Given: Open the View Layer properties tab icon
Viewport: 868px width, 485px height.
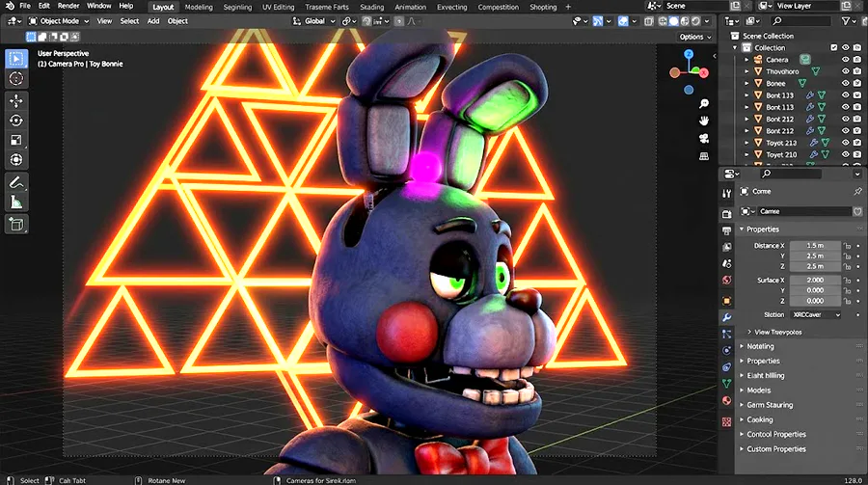Looking at the screenshot, I should tap(727, 247).
